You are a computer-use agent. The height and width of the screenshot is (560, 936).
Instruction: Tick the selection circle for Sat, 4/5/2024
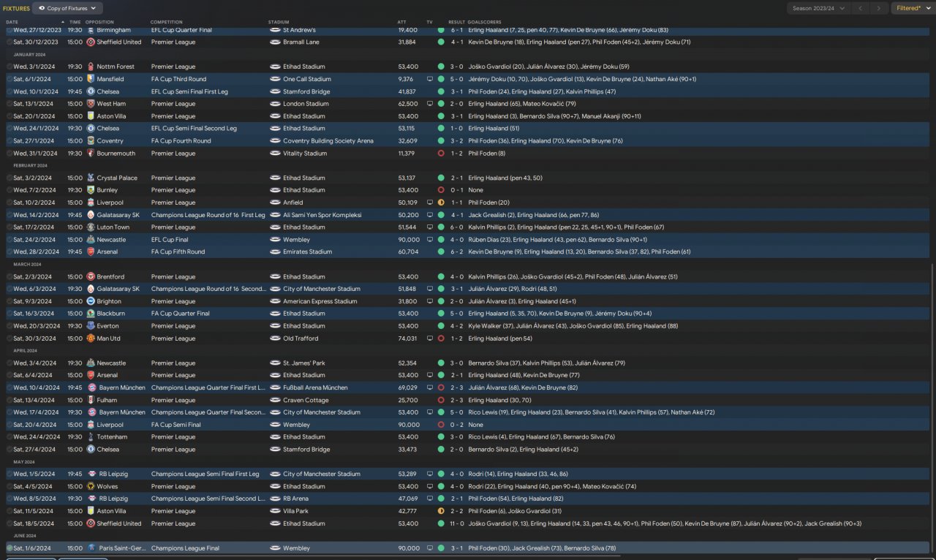click(x=10, y=486)
